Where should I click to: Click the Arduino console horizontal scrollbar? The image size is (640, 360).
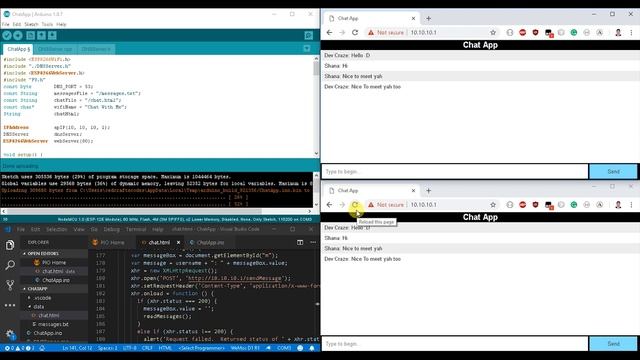[x=156, y=211]
